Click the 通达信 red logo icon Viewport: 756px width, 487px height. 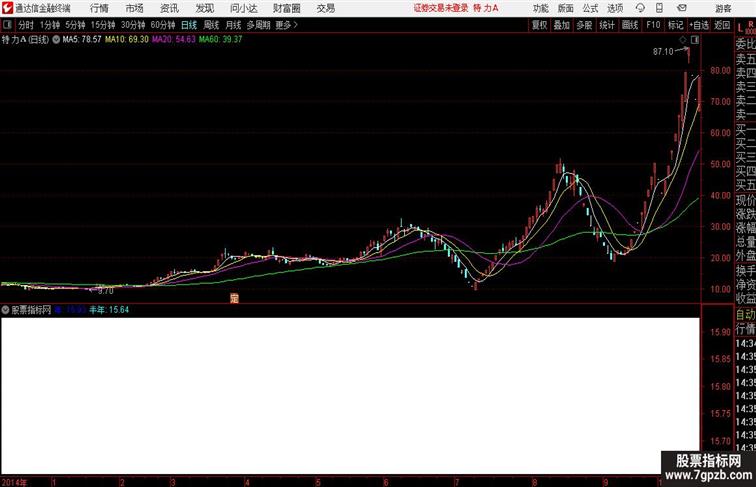pos(8,8)
